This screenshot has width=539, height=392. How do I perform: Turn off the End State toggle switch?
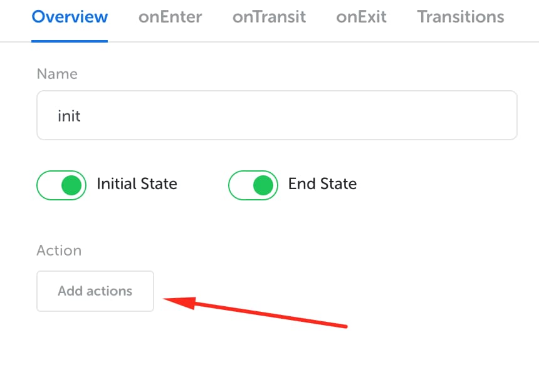[x=253, y=185]
